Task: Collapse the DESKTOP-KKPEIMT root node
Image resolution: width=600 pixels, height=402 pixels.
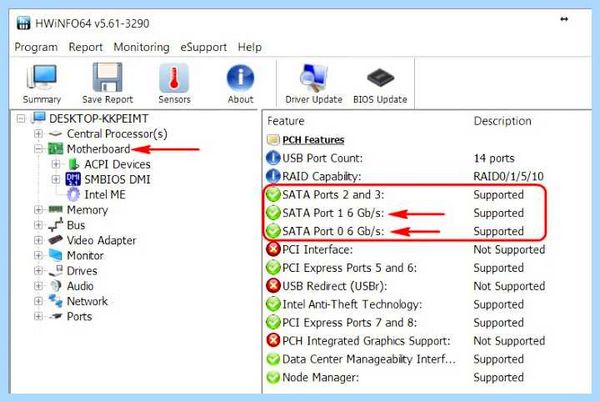Action: pyautogui.click(x=21, y=118)
